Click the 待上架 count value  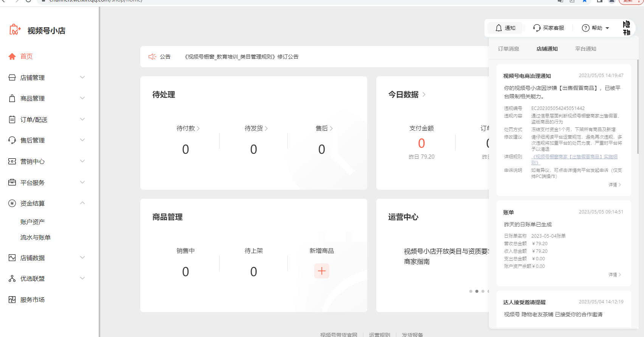coord(254,272)
